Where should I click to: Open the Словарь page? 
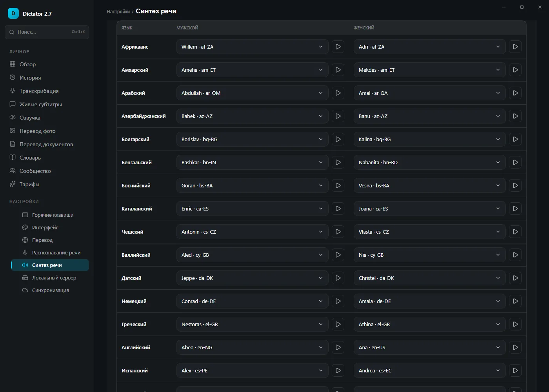(47, 158)
